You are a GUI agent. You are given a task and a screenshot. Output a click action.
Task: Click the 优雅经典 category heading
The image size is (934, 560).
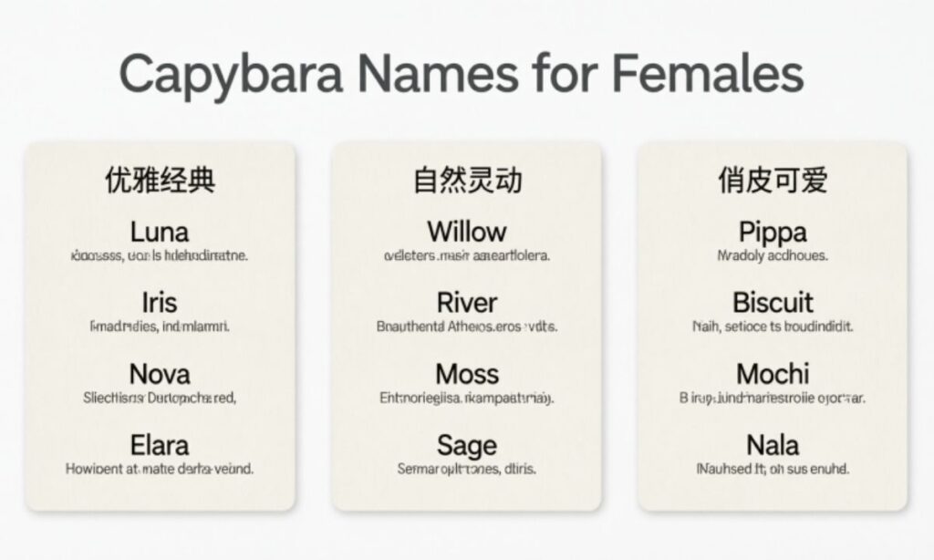point(160,181)
